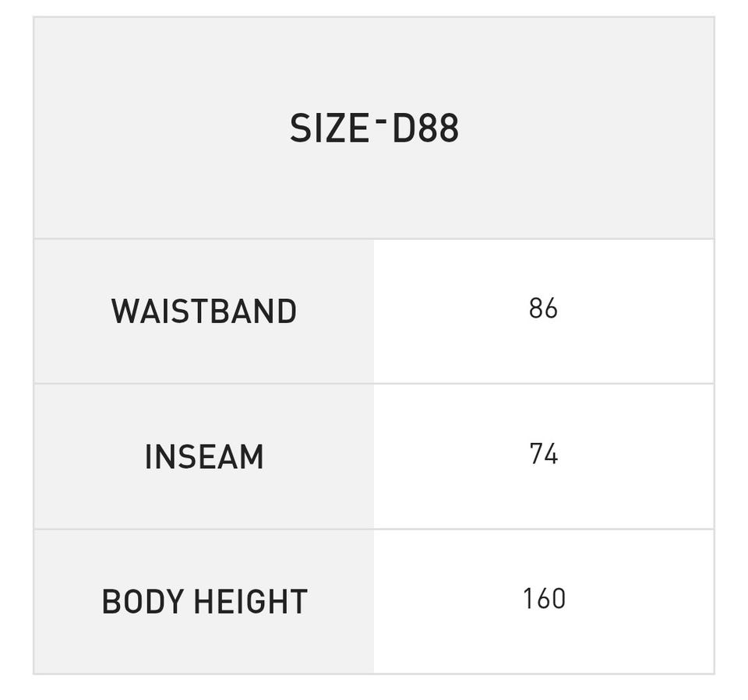Click the bottom border of the size table

point(374,674)
